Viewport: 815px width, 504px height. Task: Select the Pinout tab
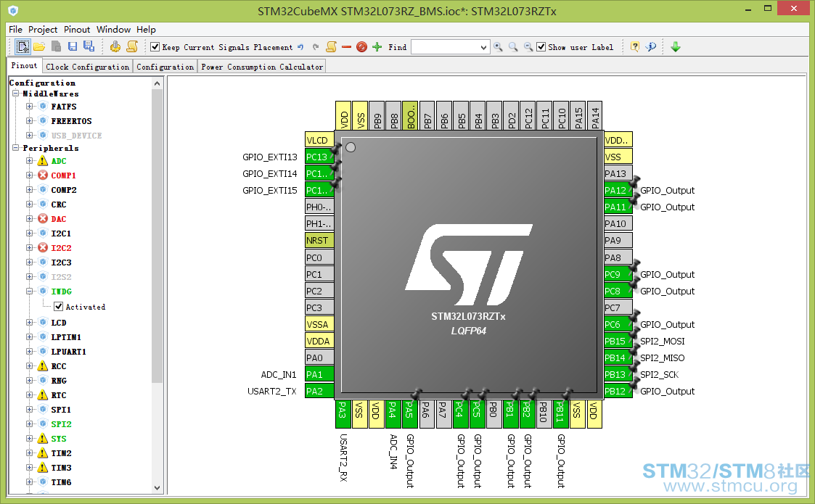tap(25, 65)
